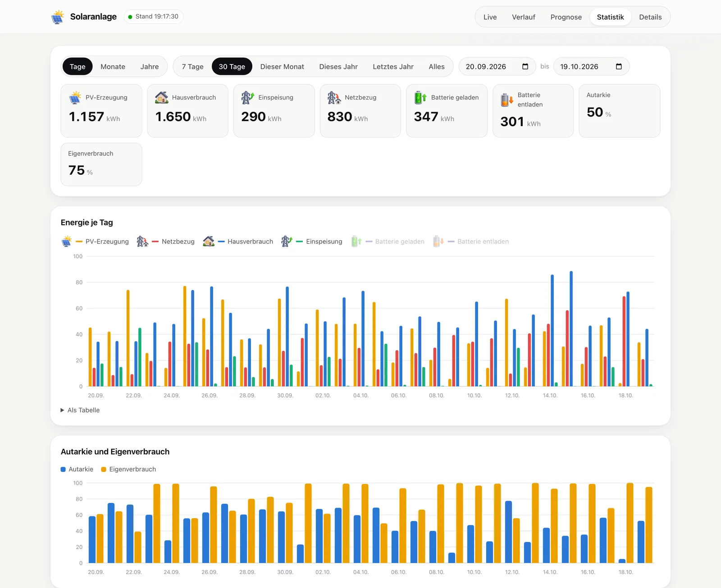This screenshot has width=721, height=588.
Task: Click the house icon in the chart legend
Action: coord(209,242)
